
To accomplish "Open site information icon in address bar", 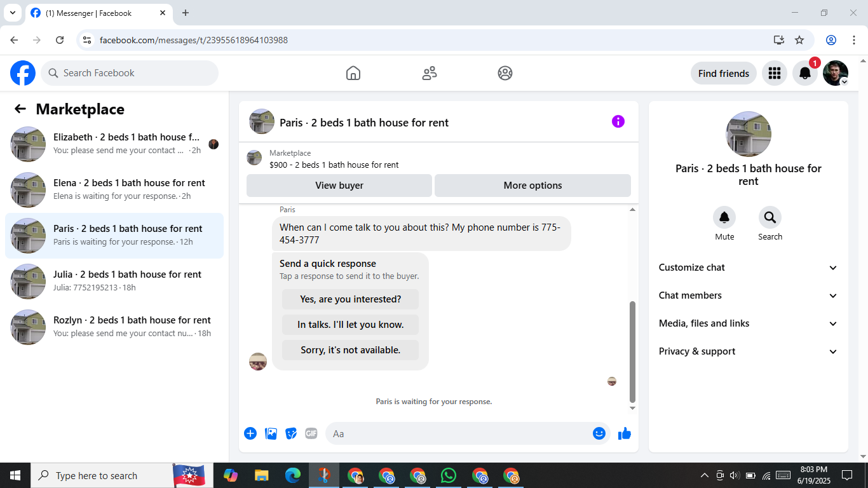I will 88,40.
